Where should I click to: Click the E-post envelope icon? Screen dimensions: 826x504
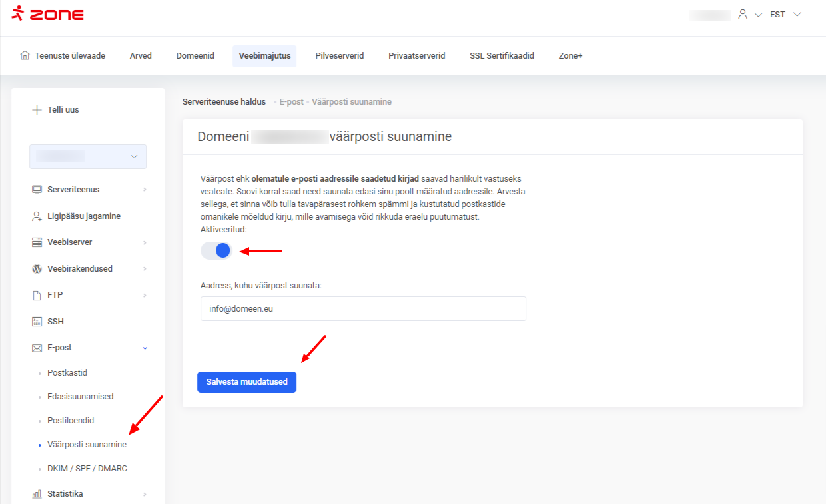click(x=37, y=348)
